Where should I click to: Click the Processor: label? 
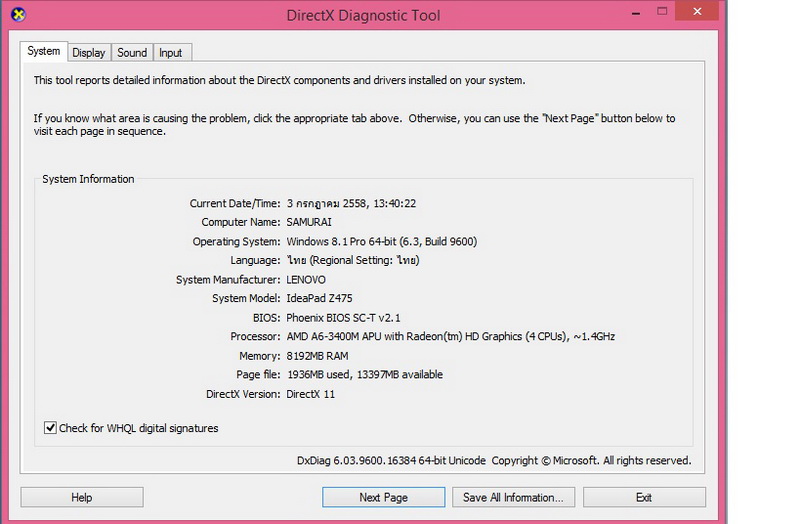(x=255, y=336)
